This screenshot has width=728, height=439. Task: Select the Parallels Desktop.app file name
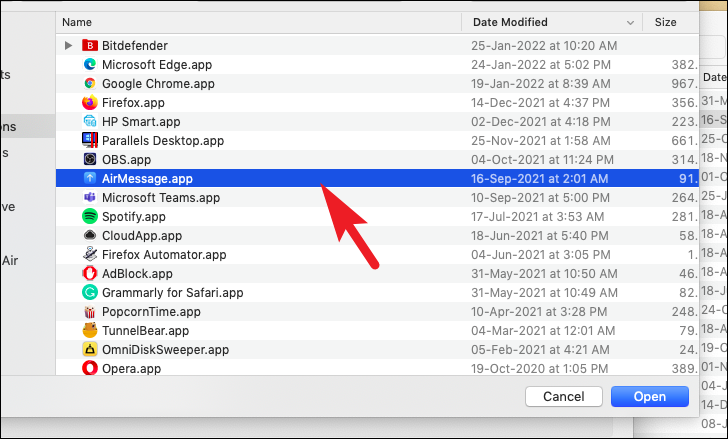(163, 141)
